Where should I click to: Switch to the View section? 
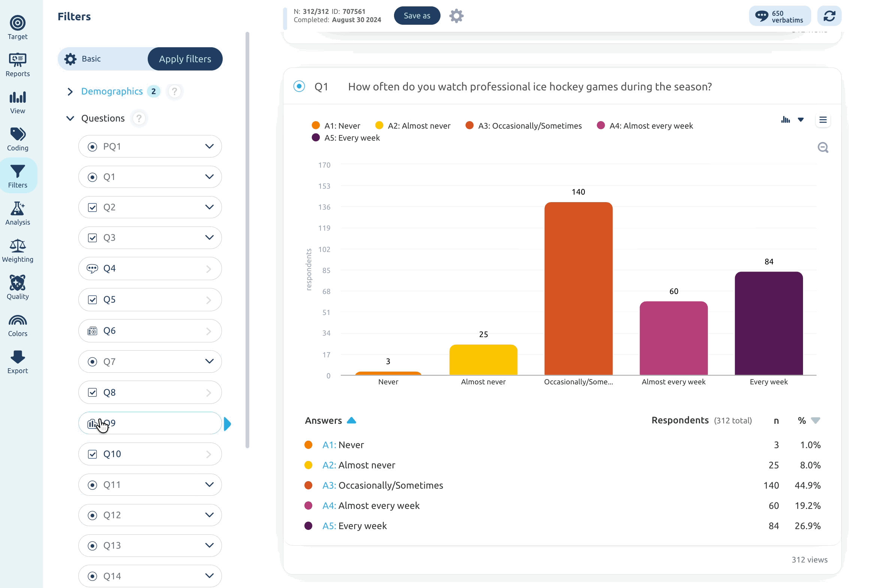(18, 102)
